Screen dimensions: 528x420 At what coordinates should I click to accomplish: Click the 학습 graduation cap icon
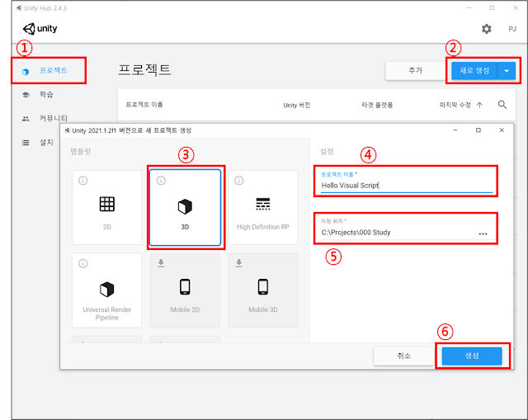pos(26,95)
